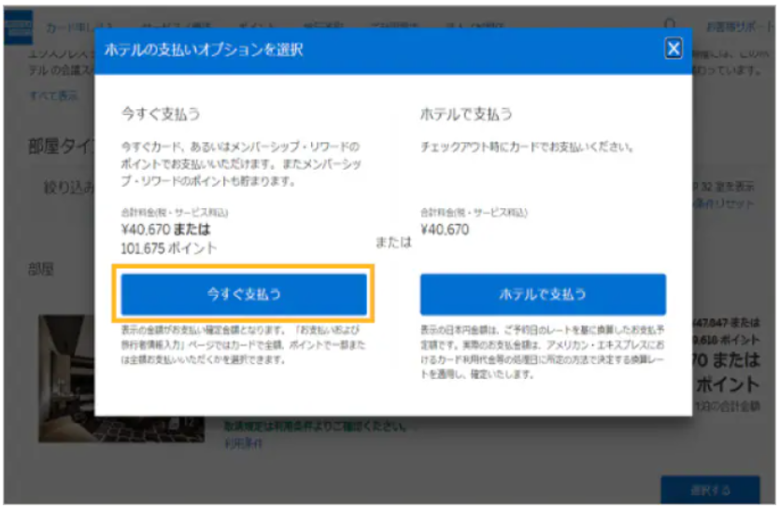Click the 101,675 ポイント amount text

[x=169, y=248]
